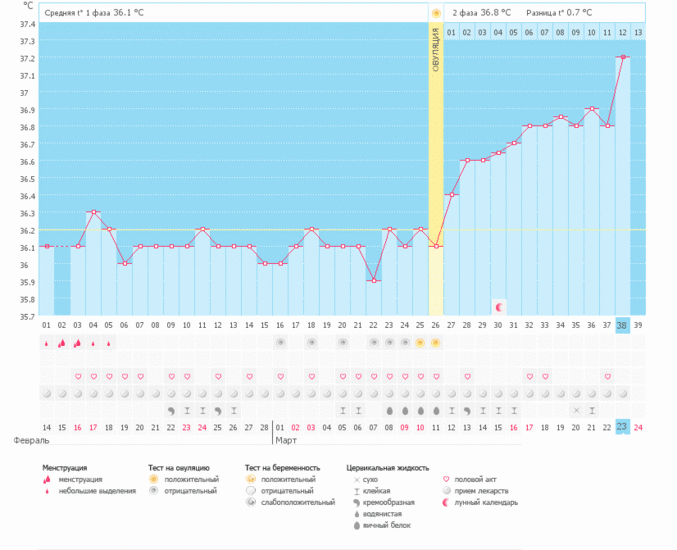Click the 35.9 temperature point on day 22
677x550 pixels.
pyautogui.click(x=374, y=281)
